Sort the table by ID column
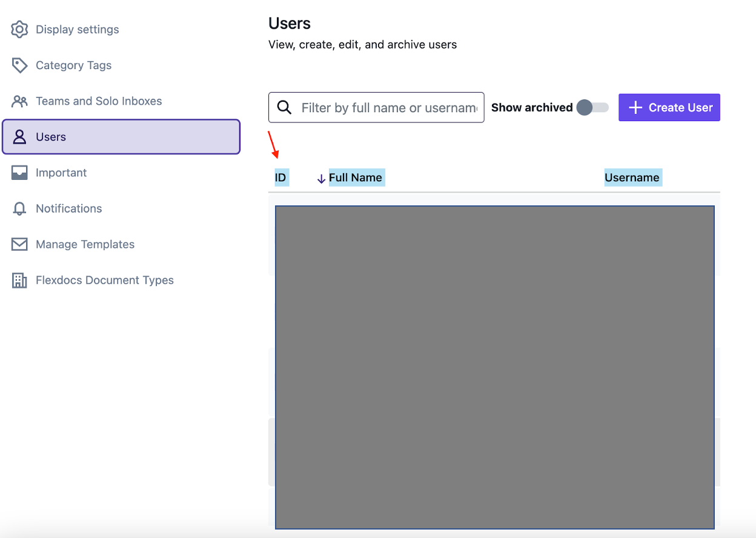The height and width of the screenshot is (538, 756). tap(280, 178)
